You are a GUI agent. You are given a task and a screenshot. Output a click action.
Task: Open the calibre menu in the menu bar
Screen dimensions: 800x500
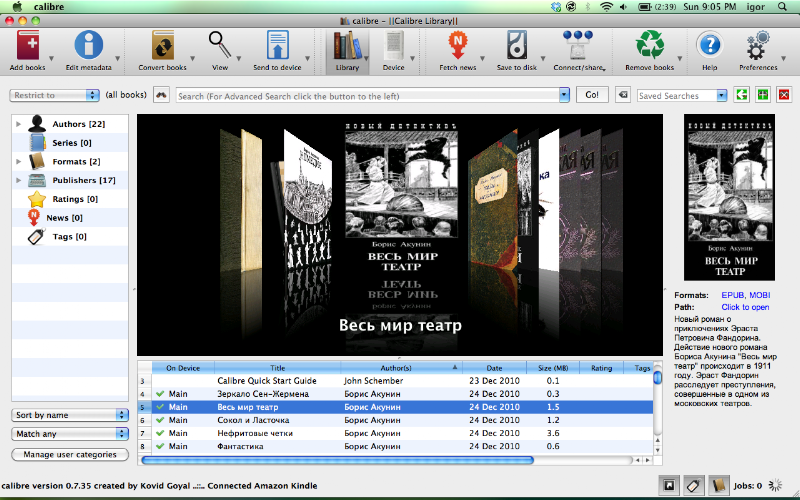(49, 7)
